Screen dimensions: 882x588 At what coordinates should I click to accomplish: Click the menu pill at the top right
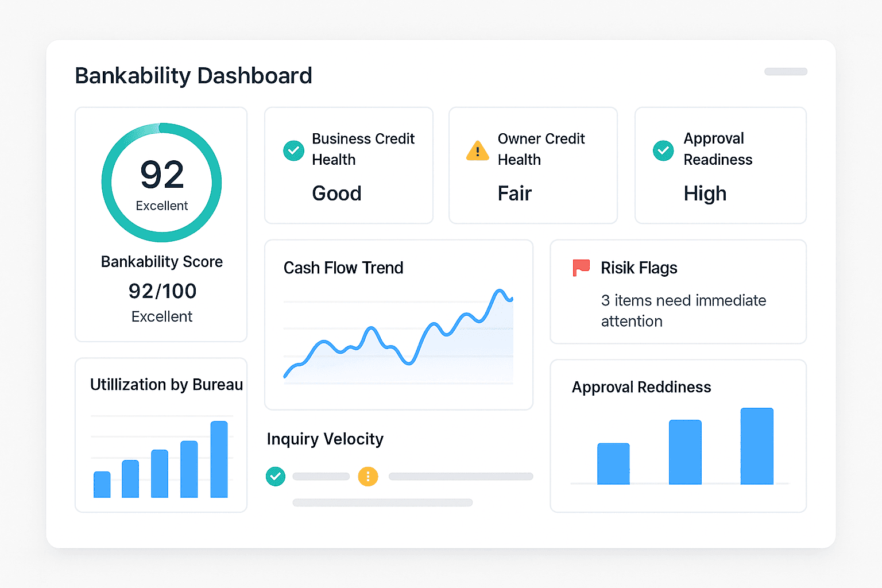786,71
